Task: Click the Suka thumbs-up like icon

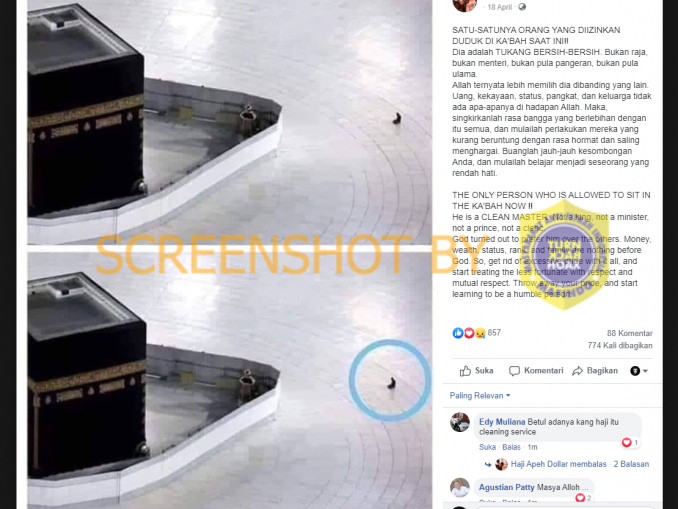Action: (x=465, y=371)
